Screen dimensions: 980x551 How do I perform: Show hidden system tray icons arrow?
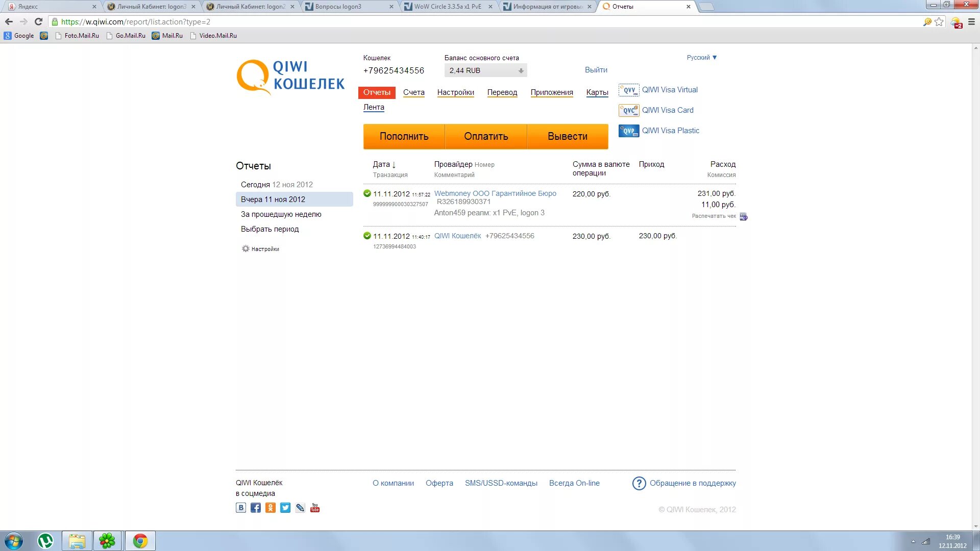click(913, 541)
